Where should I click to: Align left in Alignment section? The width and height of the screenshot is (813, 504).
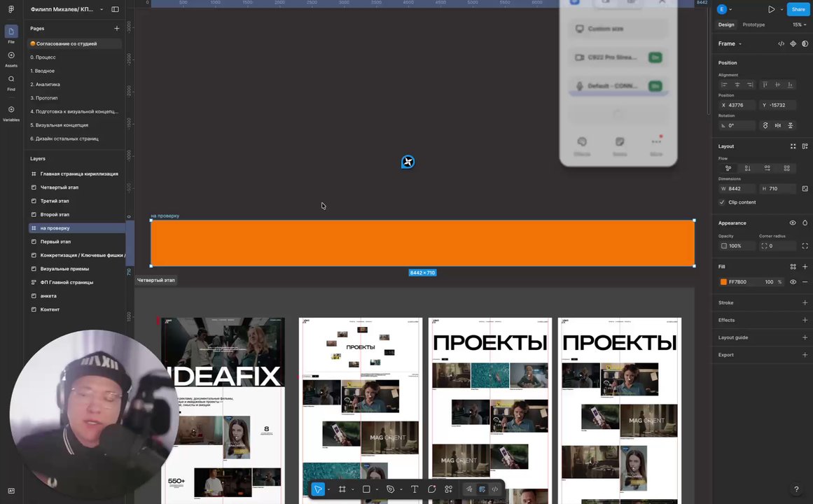724,85
